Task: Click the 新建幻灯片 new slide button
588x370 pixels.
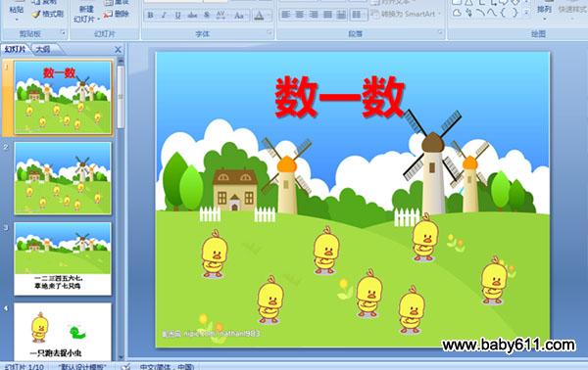Action: coord(86,14)
